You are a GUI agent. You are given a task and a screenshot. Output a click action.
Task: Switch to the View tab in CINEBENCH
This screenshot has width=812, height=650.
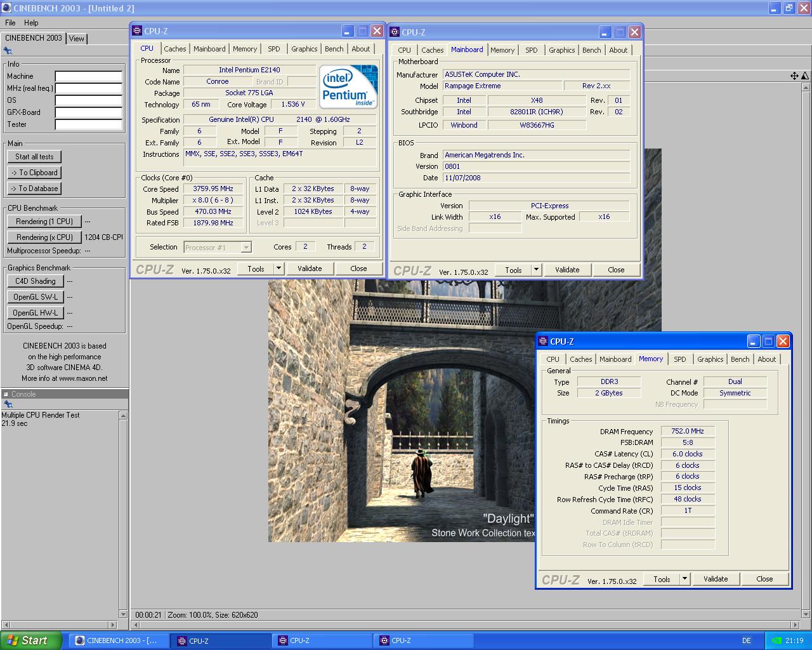(x=77, y=39)
